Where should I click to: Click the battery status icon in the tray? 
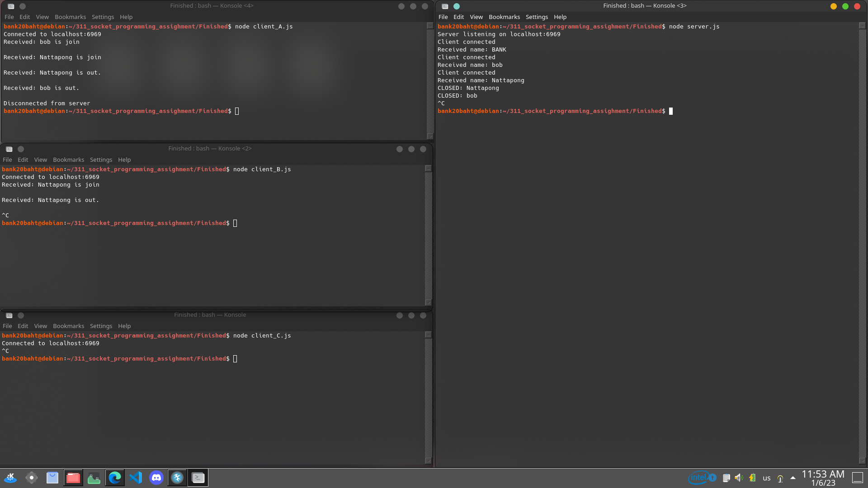point(752,478)
